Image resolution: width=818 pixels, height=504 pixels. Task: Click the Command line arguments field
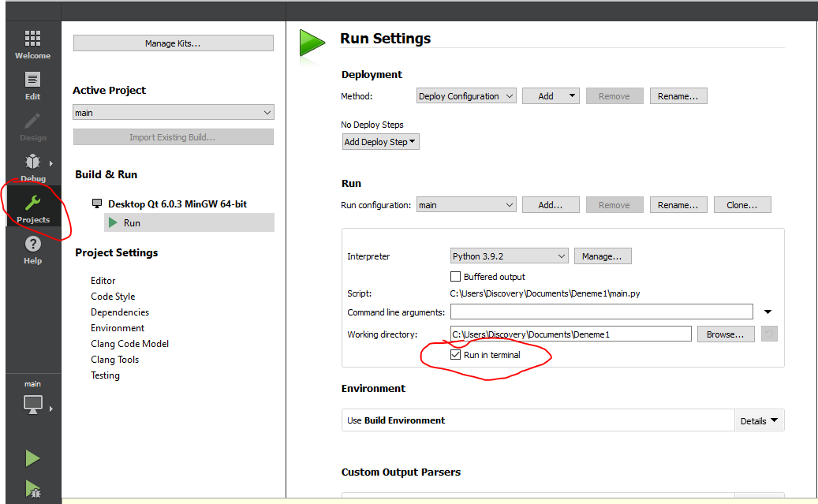602,312
